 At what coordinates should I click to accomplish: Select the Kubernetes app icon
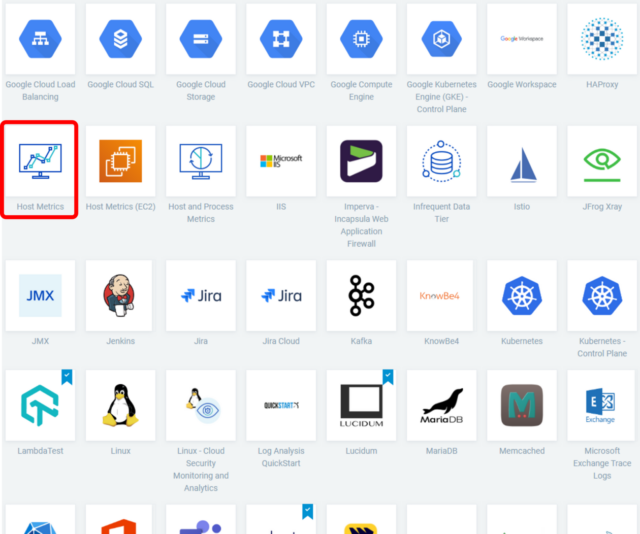522,296
